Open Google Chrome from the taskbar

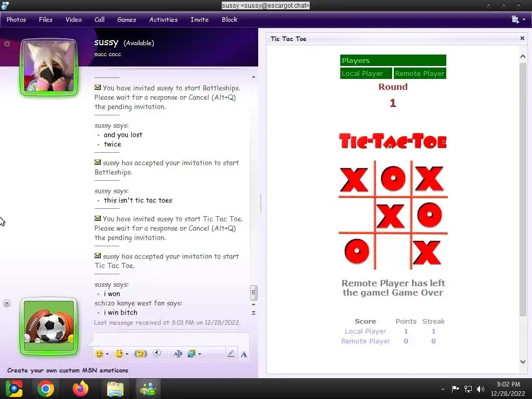(x=46, y=389)
